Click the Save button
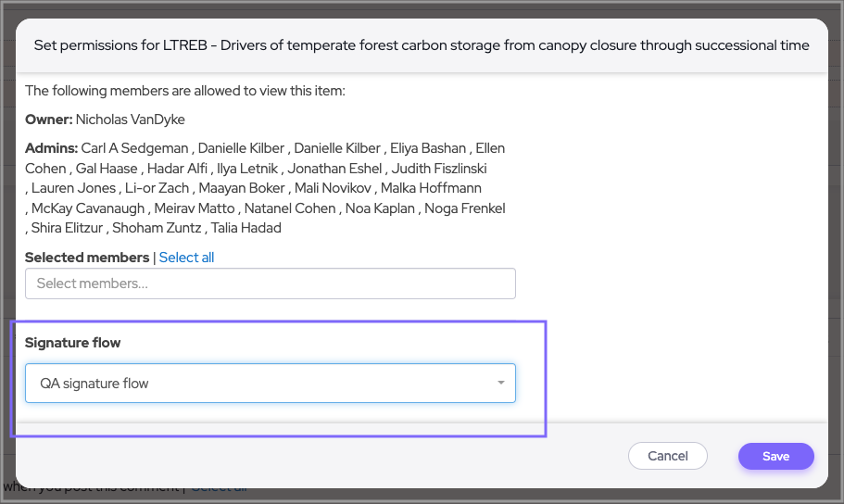This screenshot has width=844, height=504. [775, 456]
